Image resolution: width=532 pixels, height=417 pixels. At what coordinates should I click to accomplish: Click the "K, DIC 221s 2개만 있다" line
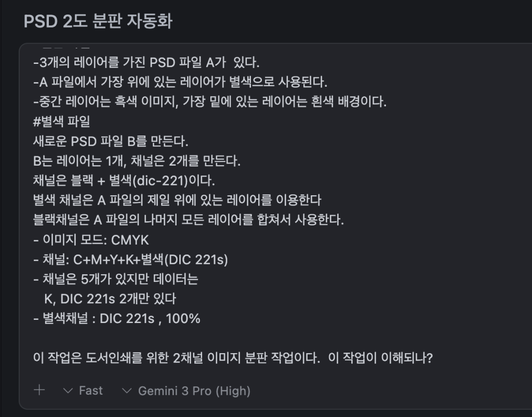[111, 299]
